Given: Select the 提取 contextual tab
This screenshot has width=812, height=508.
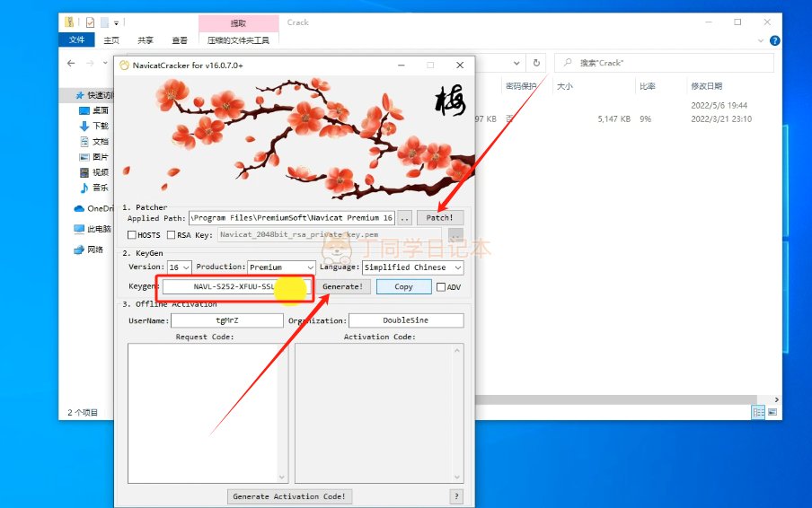Looking at the screenshot, I should coord(238,23).
